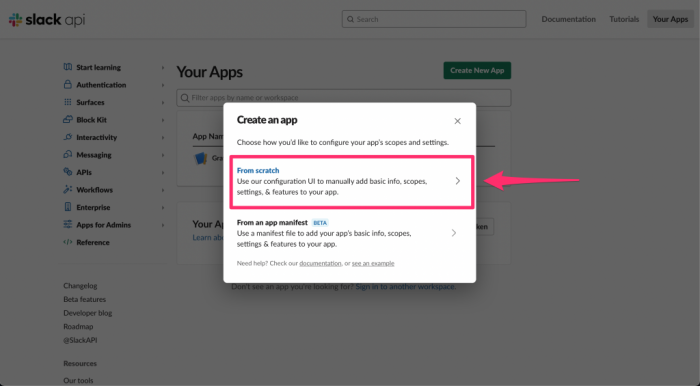The image size is (700, 386).
Task: Focus the Filter apps by name field
Action: (344, 98)
